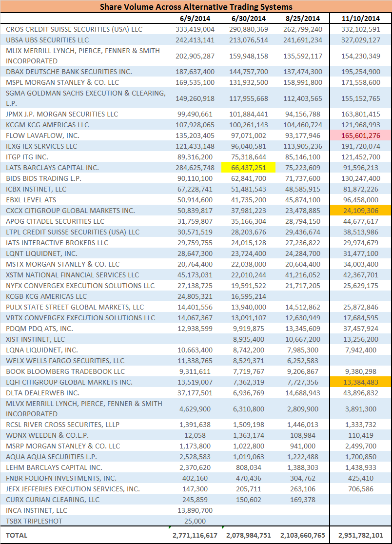Click XSTM NATIONAL FINANCIAL SERVICES label
The image size is (392, 544).
tap(73, 275)
